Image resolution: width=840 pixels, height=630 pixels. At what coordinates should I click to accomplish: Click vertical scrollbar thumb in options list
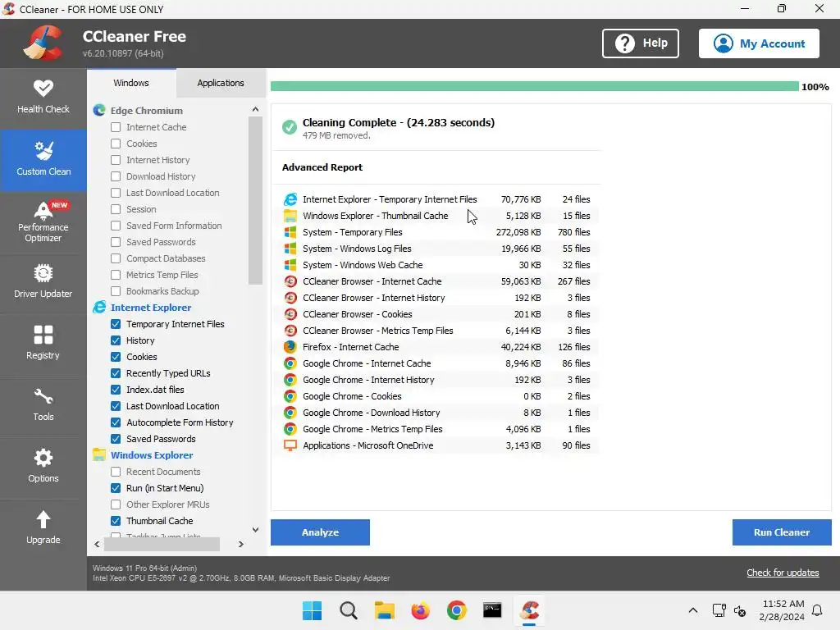pyautogui.click(x=256, y=200)
